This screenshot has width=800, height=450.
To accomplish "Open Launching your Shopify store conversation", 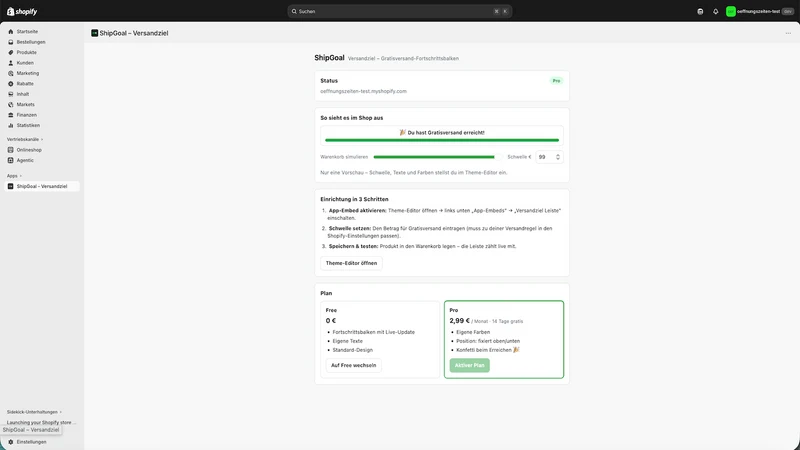I will (x=41, y=422).
